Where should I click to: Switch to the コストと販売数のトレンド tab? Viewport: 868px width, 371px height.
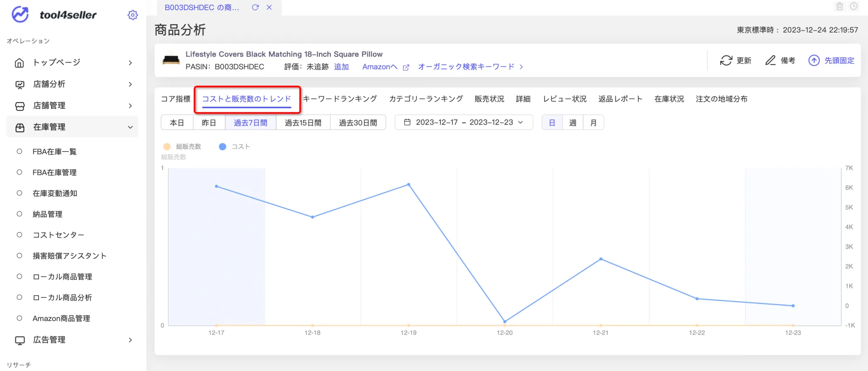pyautogui.click(x=247, y=99)
